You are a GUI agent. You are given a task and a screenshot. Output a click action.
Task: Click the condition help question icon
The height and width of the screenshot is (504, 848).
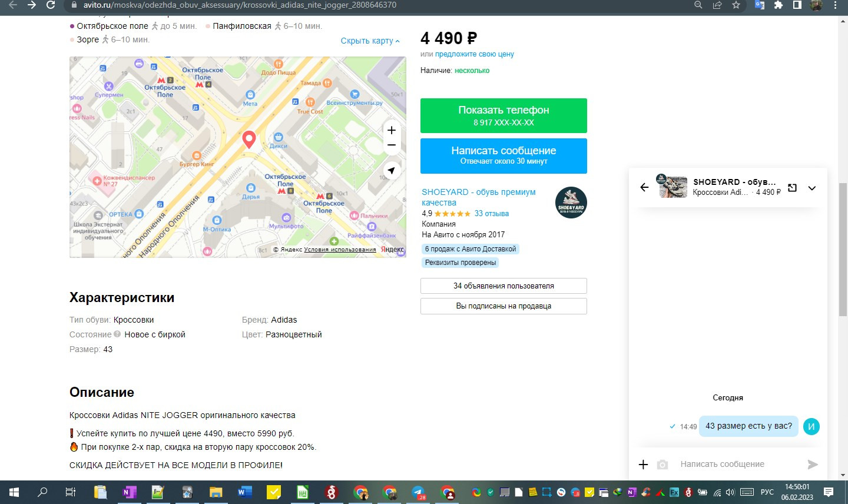pos(117,334)
